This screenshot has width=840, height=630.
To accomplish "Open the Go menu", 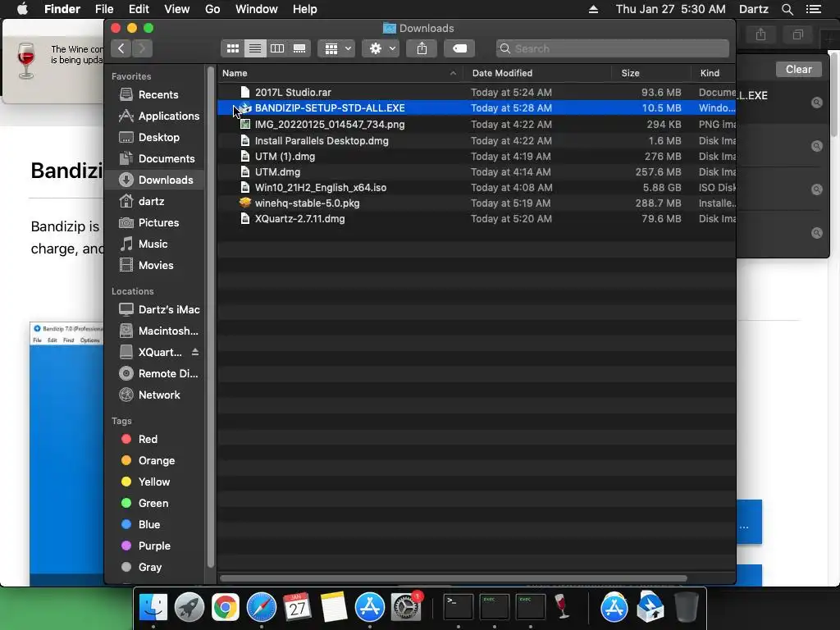I will [212, 9].
